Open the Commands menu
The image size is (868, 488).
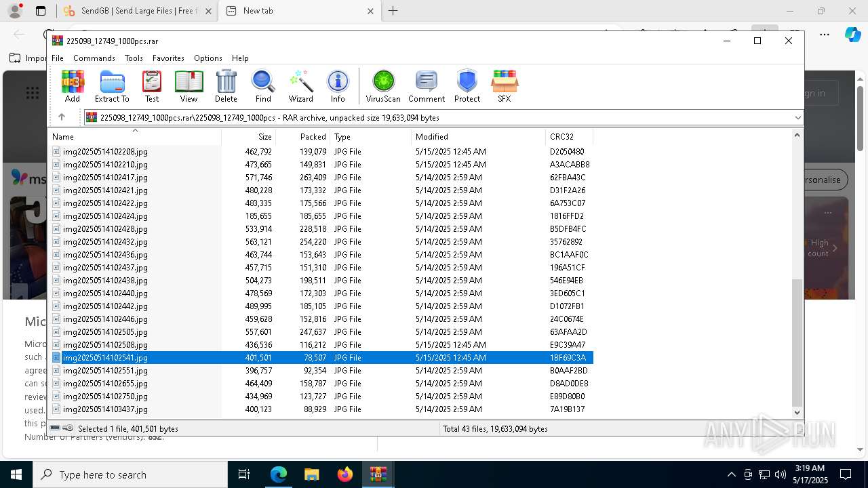point(94,58)
